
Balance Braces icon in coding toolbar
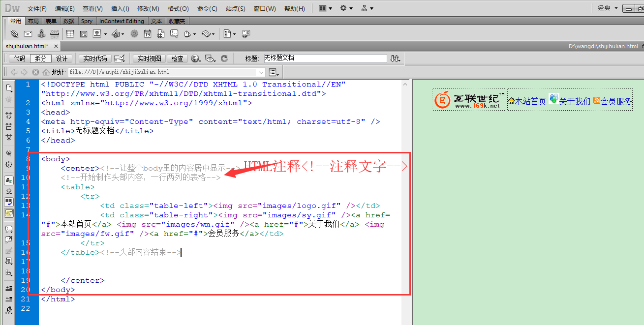tap(9, 164)
